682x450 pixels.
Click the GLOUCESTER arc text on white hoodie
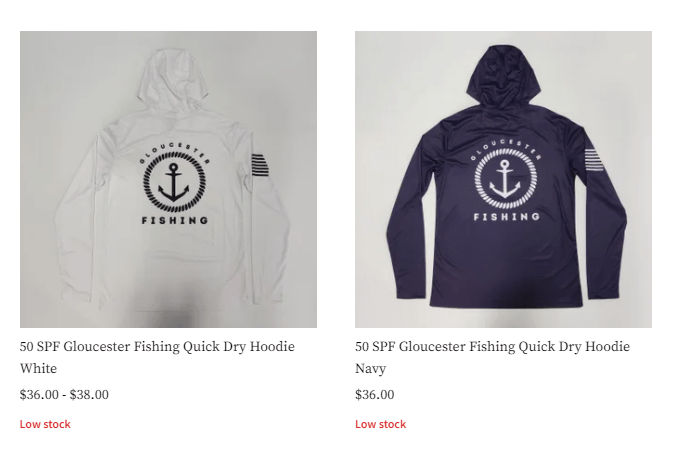click(174, 152)
